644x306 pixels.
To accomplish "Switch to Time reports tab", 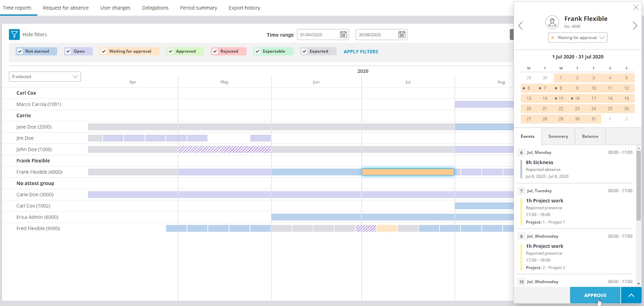I will point(17,8).
